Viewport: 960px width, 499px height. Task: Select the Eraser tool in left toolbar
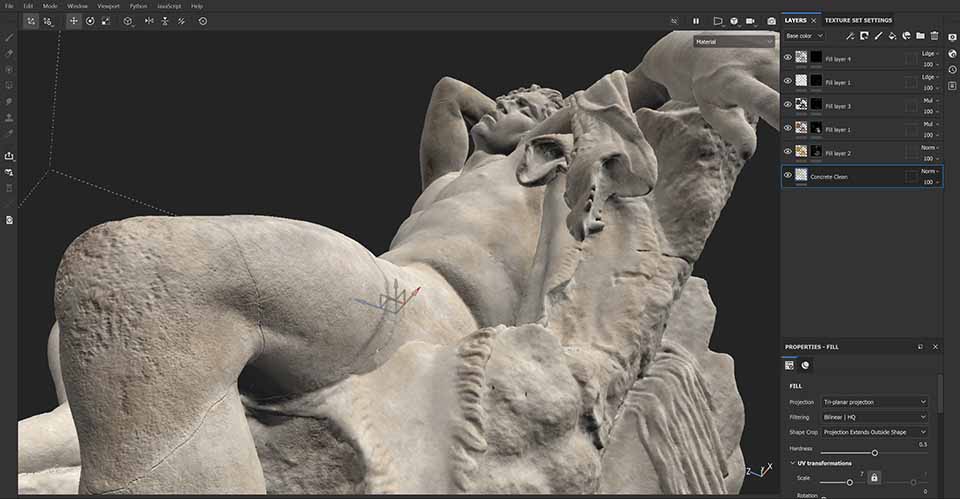(9, 53)
